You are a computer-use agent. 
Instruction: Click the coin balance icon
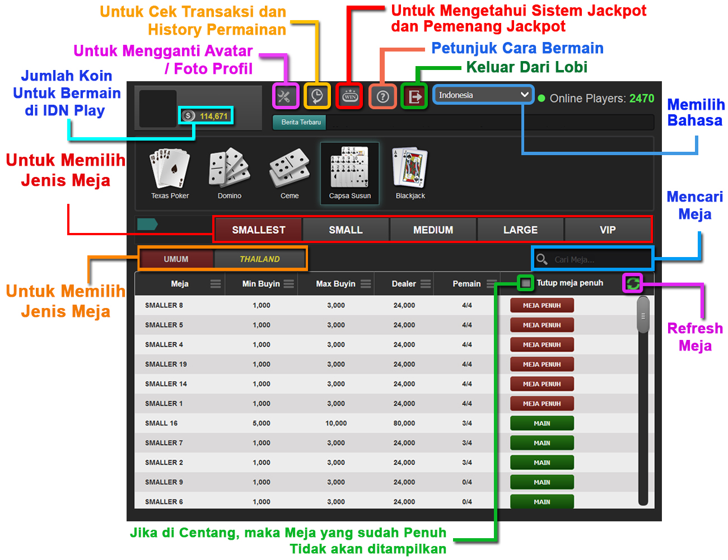coord(189,116)
